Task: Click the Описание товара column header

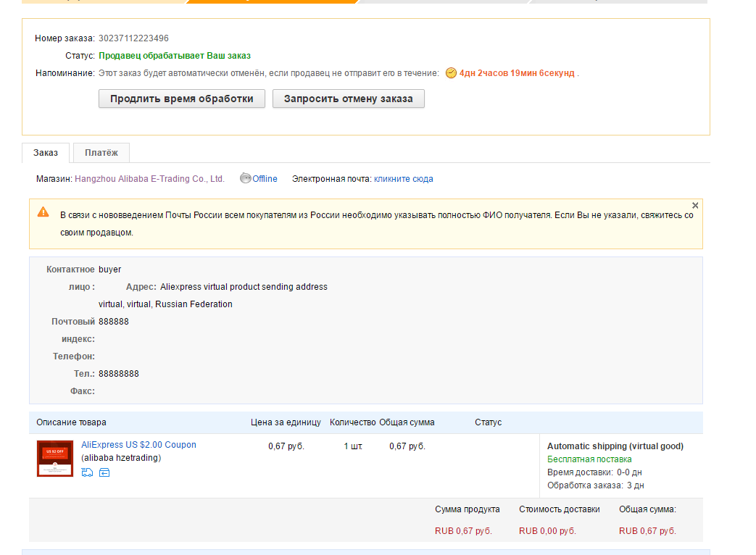Action: [x=71, y=422]
